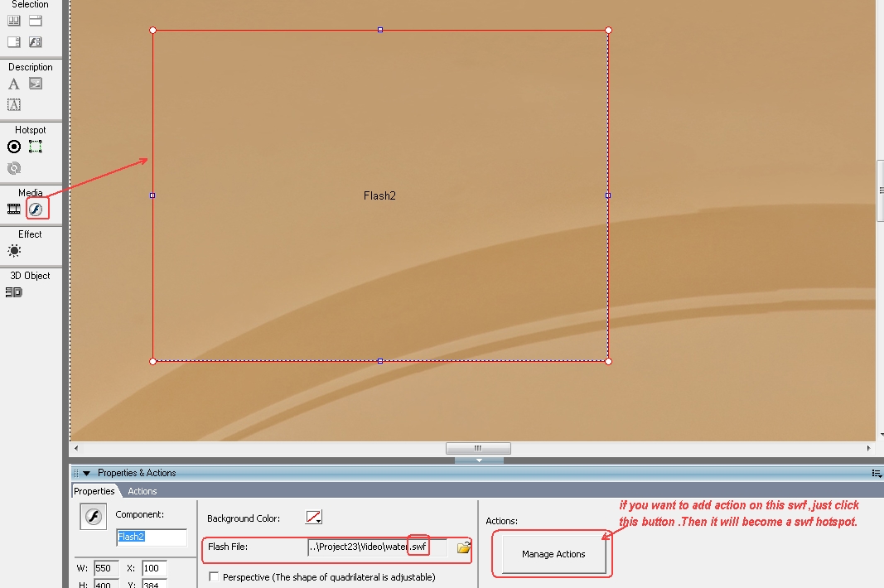Click the "Description" section label
Screen dimensions: 884x588
click(x=31, y=66)
